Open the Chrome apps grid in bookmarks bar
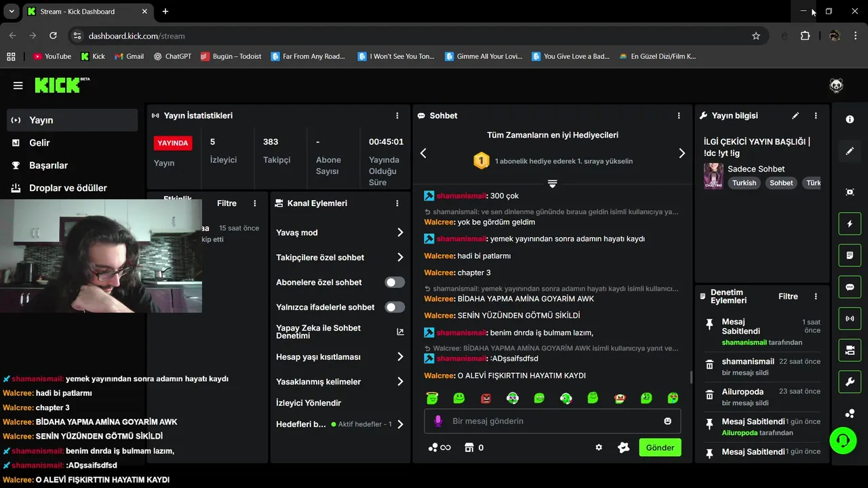 [11, 56]
